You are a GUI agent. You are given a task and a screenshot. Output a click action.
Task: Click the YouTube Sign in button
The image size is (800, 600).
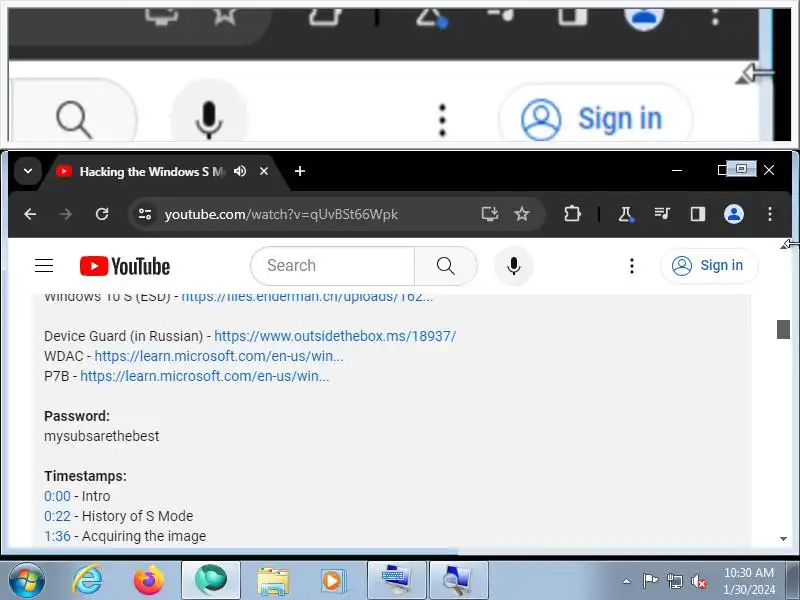pyautogui.click(x=709, y=266)
